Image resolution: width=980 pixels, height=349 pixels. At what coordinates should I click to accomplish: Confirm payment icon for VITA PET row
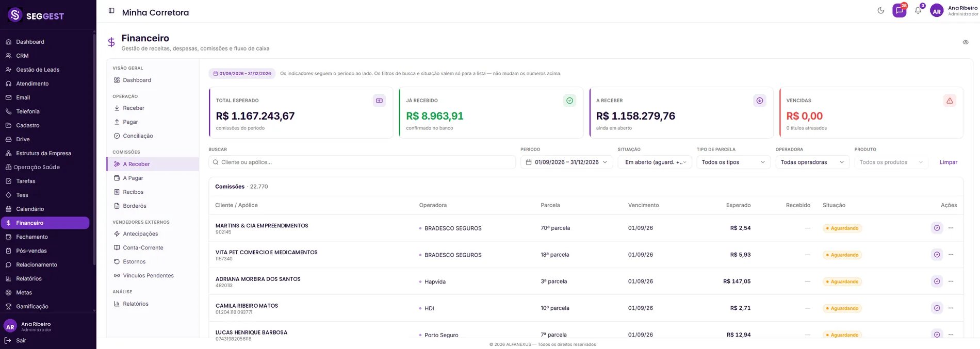pyautogui.click(x=937, y=255)
